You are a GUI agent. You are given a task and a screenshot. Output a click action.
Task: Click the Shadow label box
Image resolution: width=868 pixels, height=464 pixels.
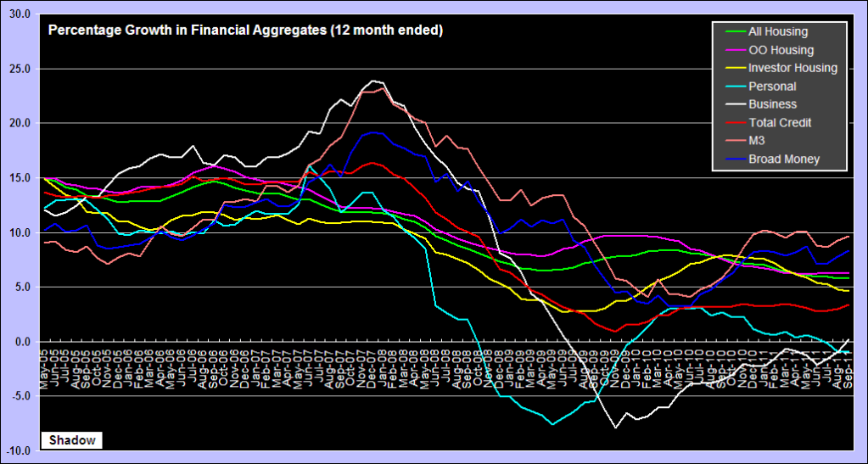point(70,440)
